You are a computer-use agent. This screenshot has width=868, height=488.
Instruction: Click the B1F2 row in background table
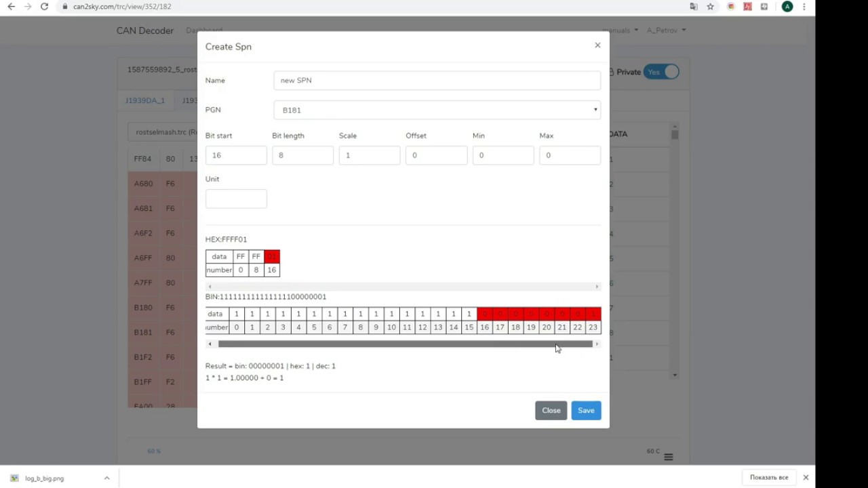[x=163, y=357]
